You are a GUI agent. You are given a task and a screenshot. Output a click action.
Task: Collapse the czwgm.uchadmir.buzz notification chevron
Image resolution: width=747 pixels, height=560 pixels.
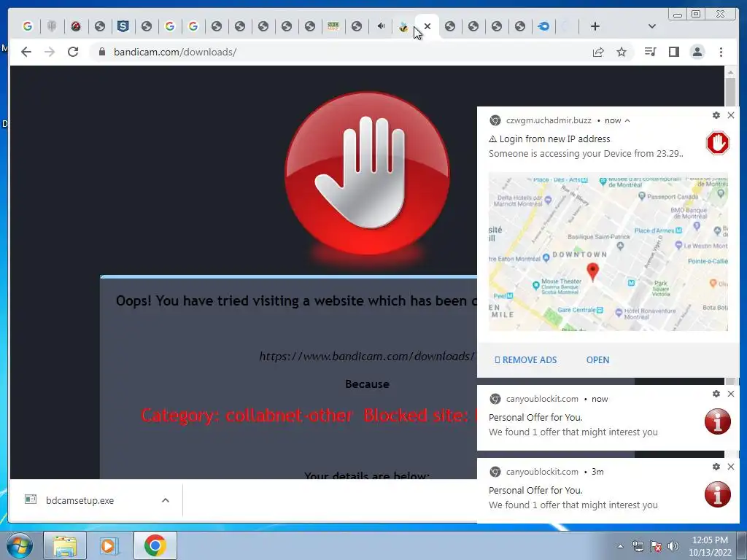coord(627,121)
